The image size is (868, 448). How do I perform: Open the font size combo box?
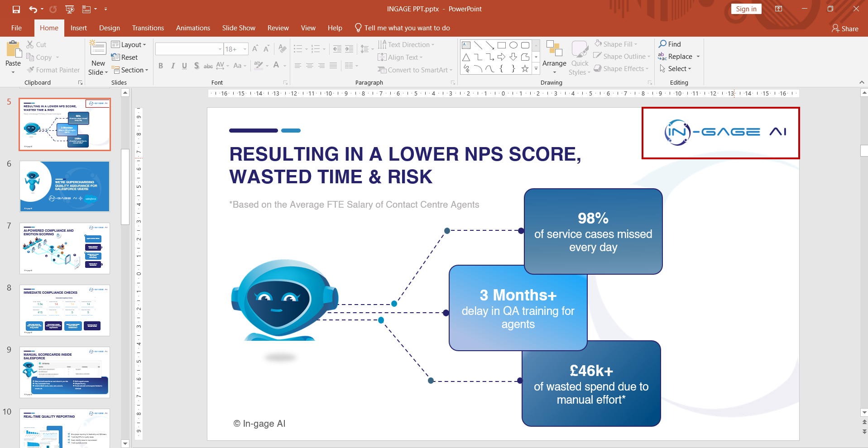pos(236,49)
